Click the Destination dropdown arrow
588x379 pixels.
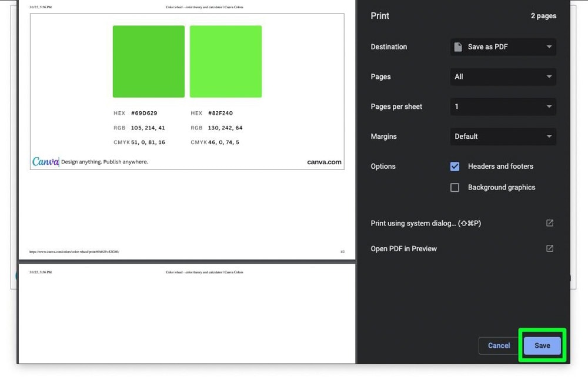pos(549,47)
